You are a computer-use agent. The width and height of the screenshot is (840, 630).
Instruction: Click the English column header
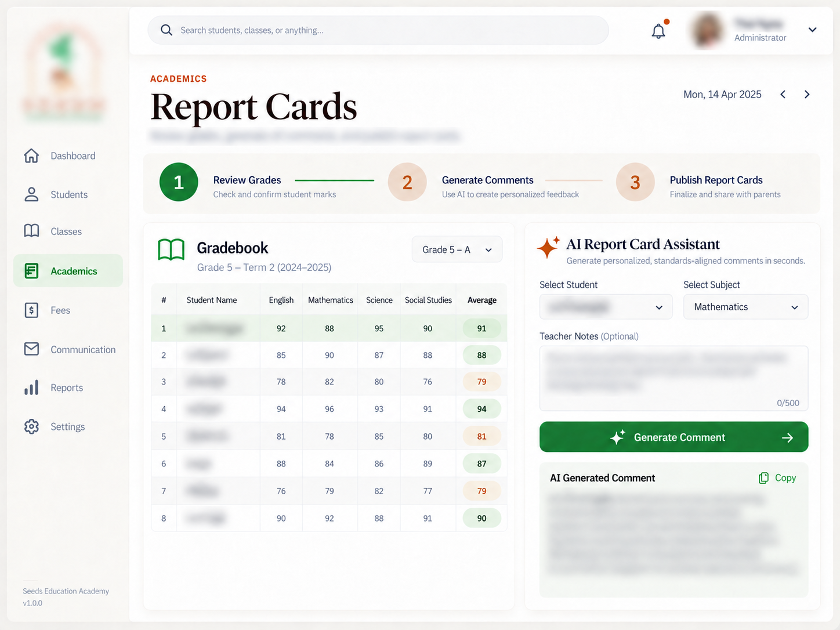pos(281,300)
